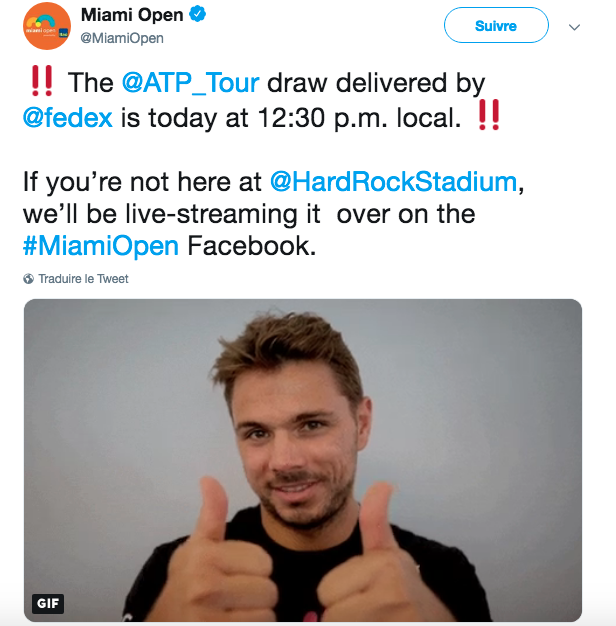Open the #MiamiOpen hashtag
This screenshot has width=616, height=626.
(x=101, y=246)
